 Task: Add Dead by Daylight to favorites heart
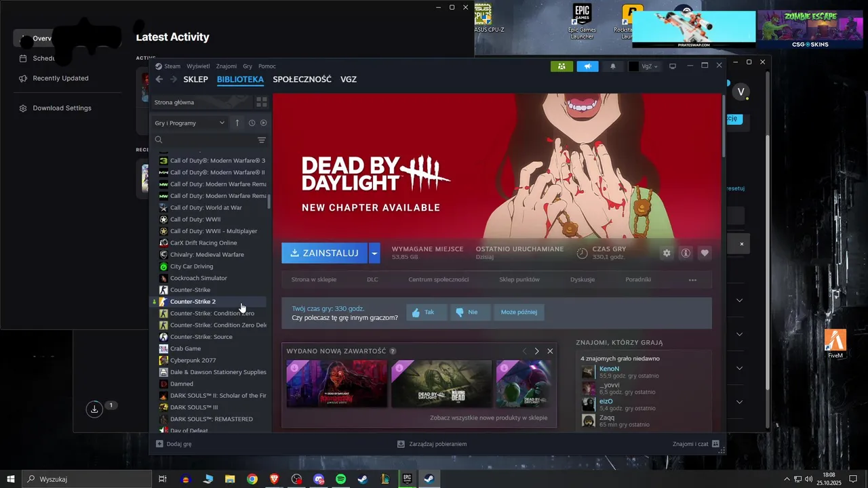click(x=705, y=253)
